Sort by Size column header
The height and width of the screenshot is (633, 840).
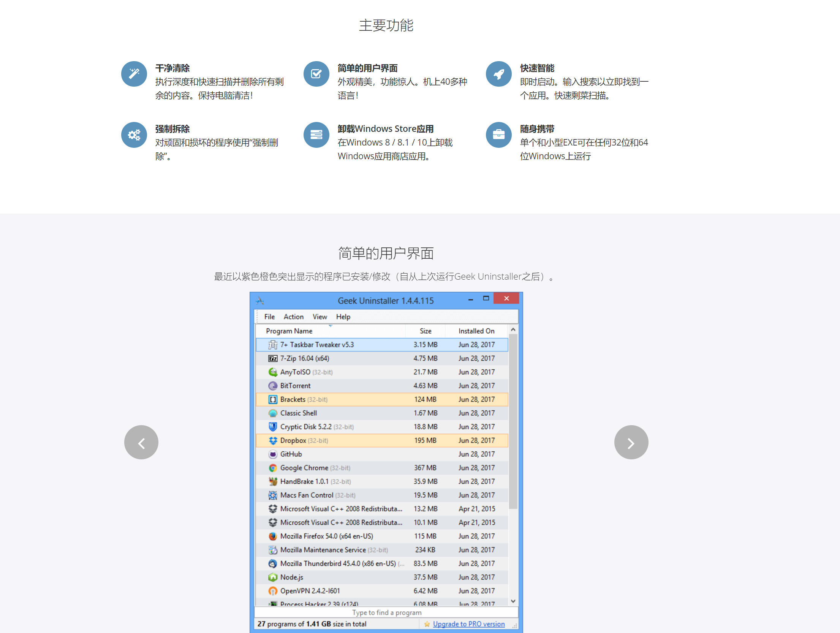point(426,331)
